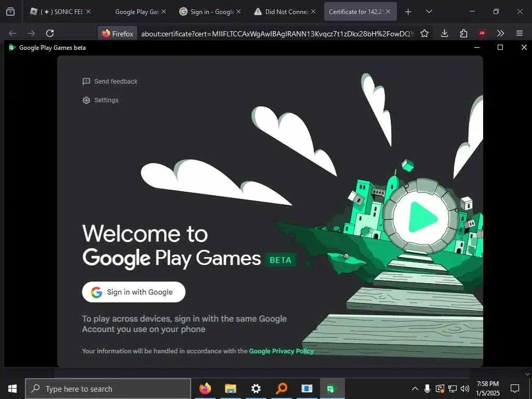The image size is (532, 399).
Task: Click the green play button emblem artwork
Action: click(x=421, y=217)
